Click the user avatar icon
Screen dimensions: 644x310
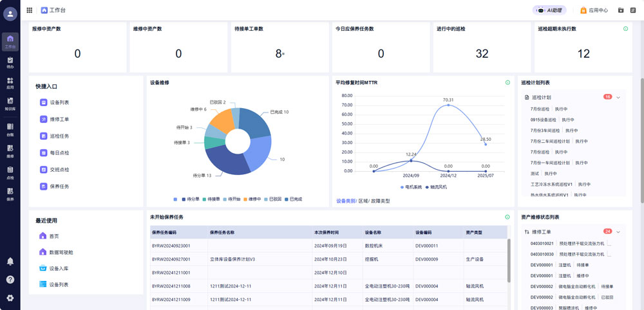pyautogui.click(x=10, y=14)
